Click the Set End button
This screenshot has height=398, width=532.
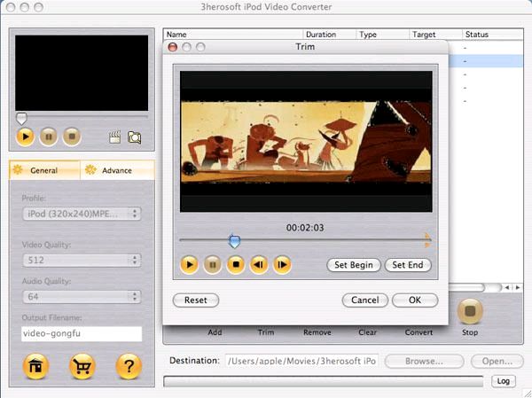408,265
